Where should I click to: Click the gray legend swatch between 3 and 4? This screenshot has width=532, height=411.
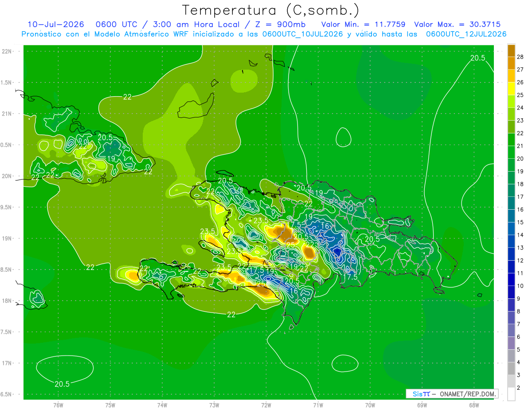(511, 369)
